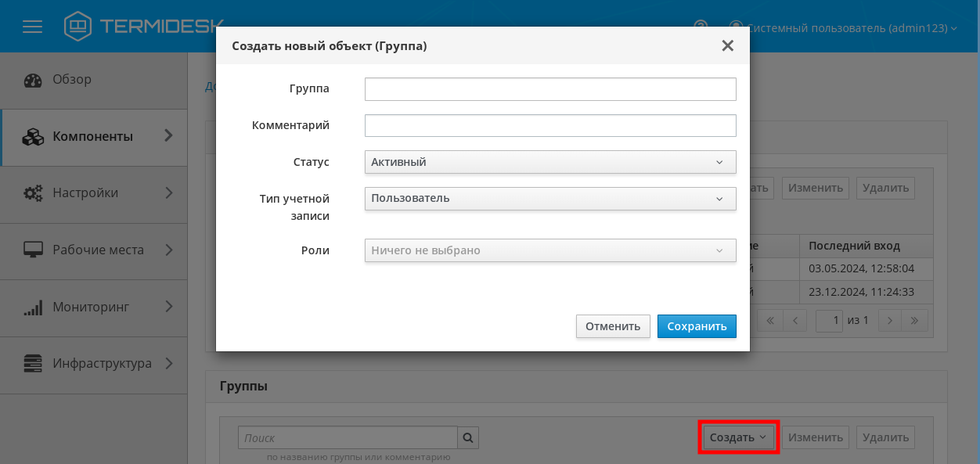Focus the Комментарий input field

click(x=550, y=126)
